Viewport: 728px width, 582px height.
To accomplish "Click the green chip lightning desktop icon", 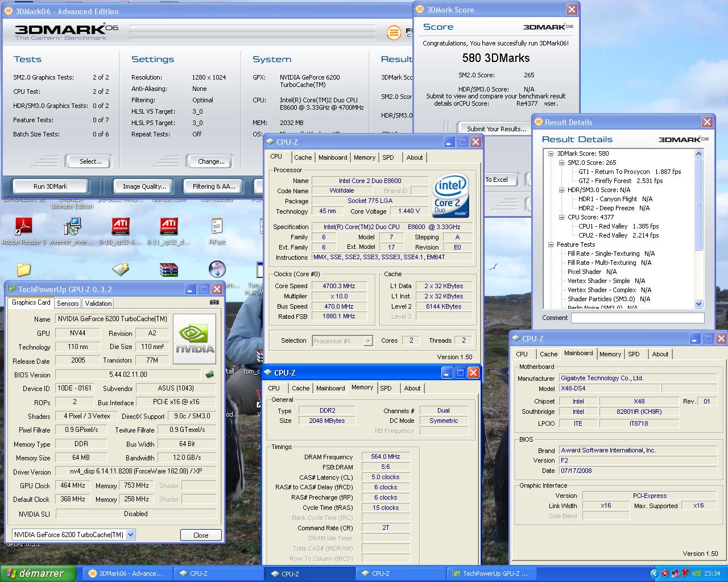I will (x=121, y=269).
